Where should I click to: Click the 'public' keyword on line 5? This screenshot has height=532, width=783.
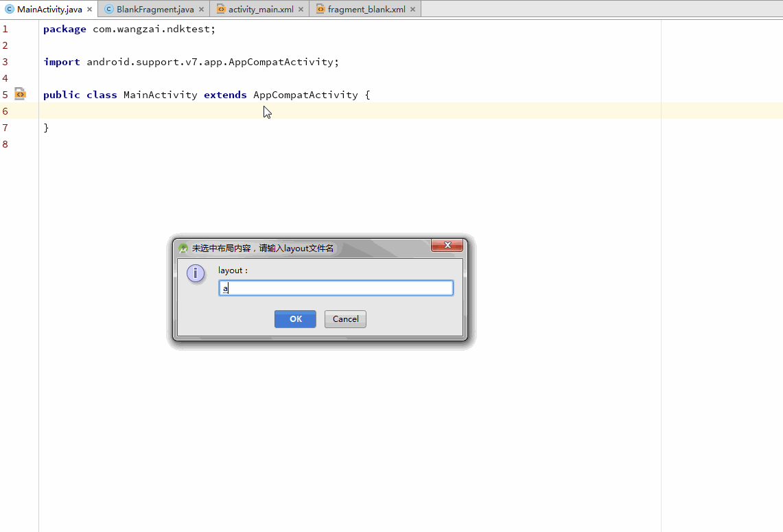62,95
